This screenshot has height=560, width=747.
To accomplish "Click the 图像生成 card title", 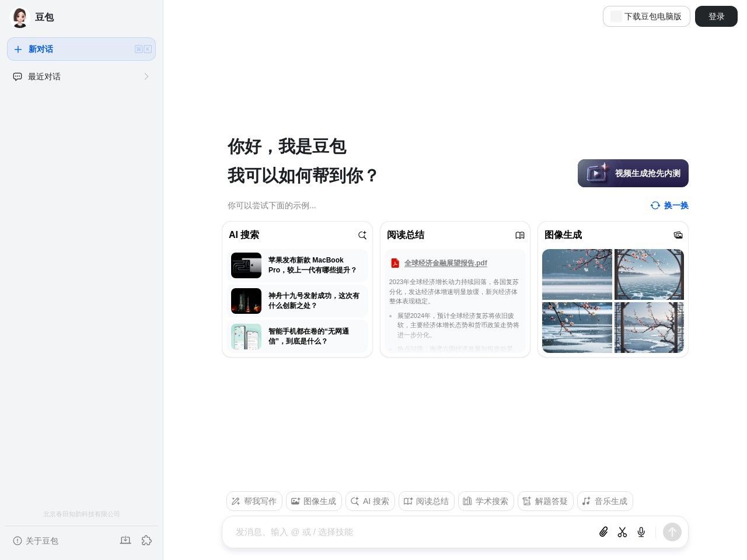I will coord(563,235).
